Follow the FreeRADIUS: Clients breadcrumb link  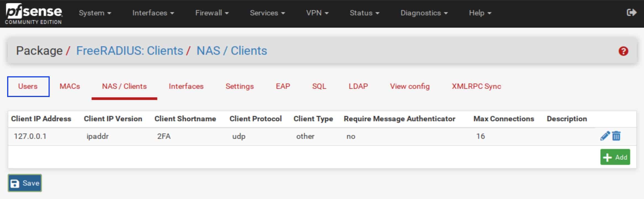pyautogui.click(x=129, y=51)
